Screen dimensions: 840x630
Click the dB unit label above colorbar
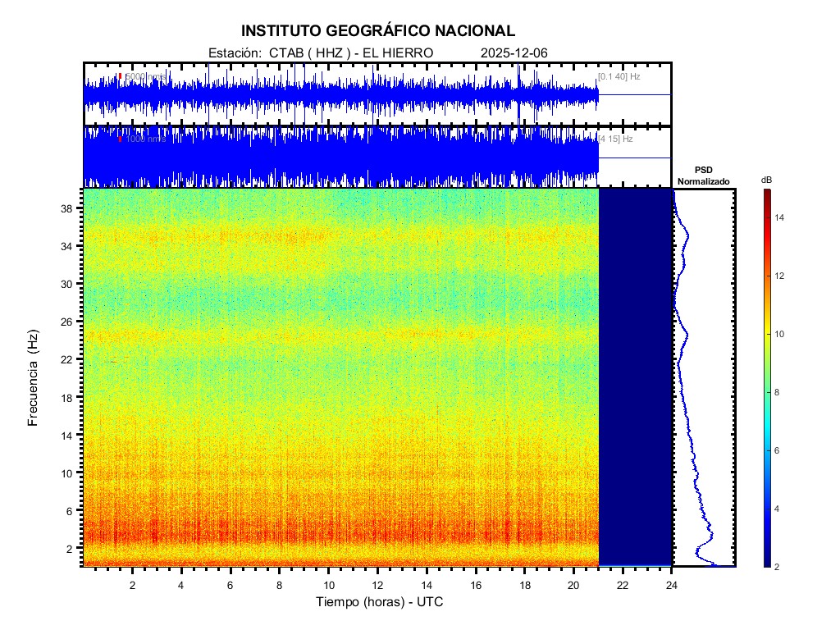click(766, 180)
